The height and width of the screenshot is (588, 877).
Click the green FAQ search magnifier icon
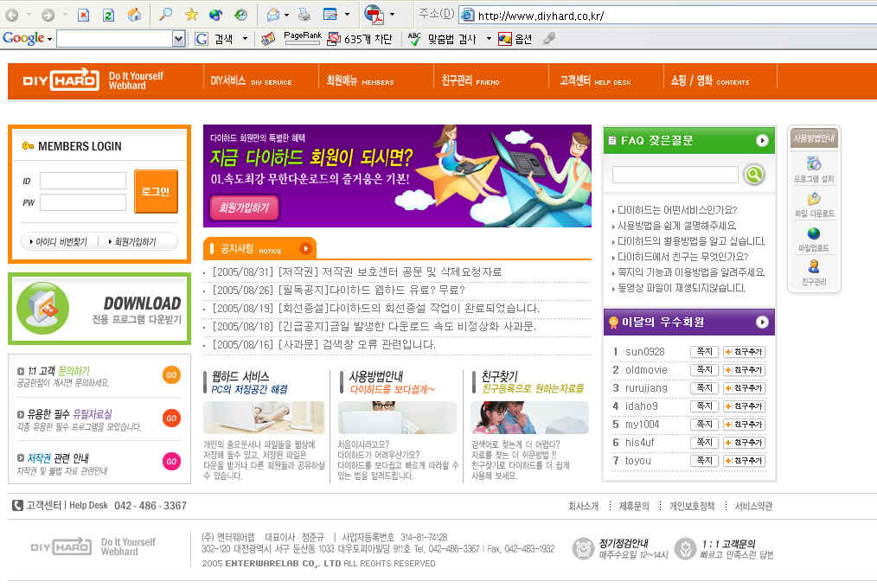pos(754,175)
